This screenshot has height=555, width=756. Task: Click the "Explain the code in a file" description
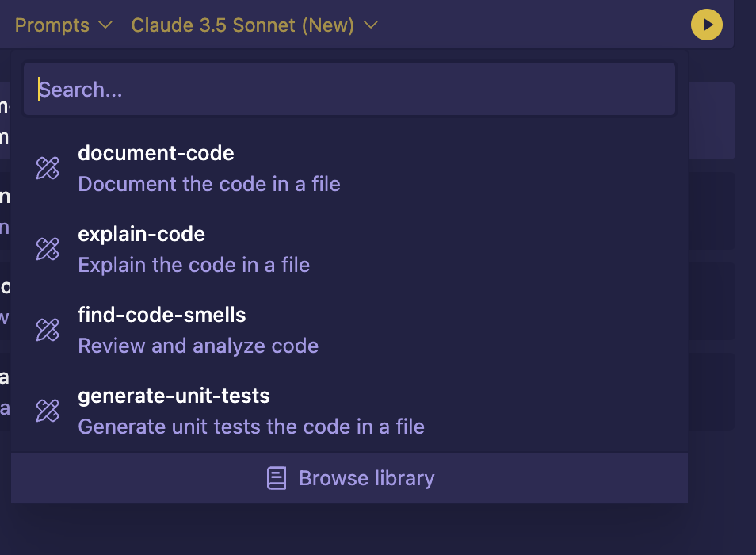[193, 265]
